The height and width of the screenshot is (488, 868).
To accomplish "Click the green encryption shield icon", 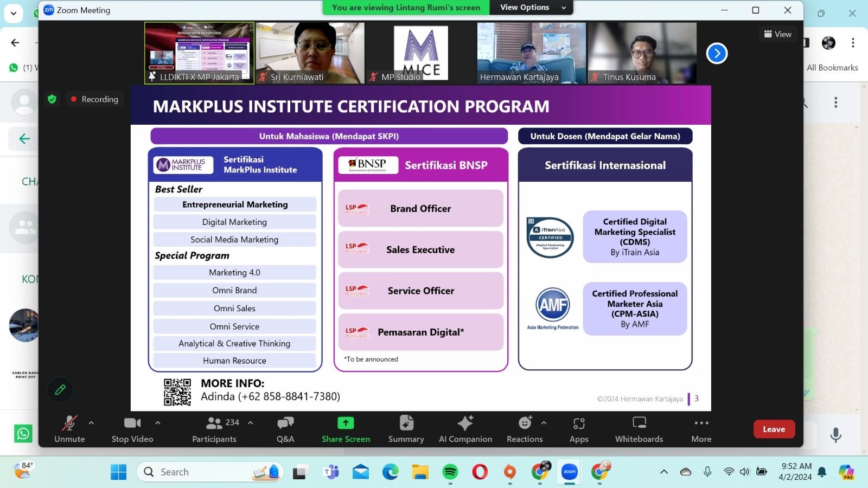I will (52, 99).
